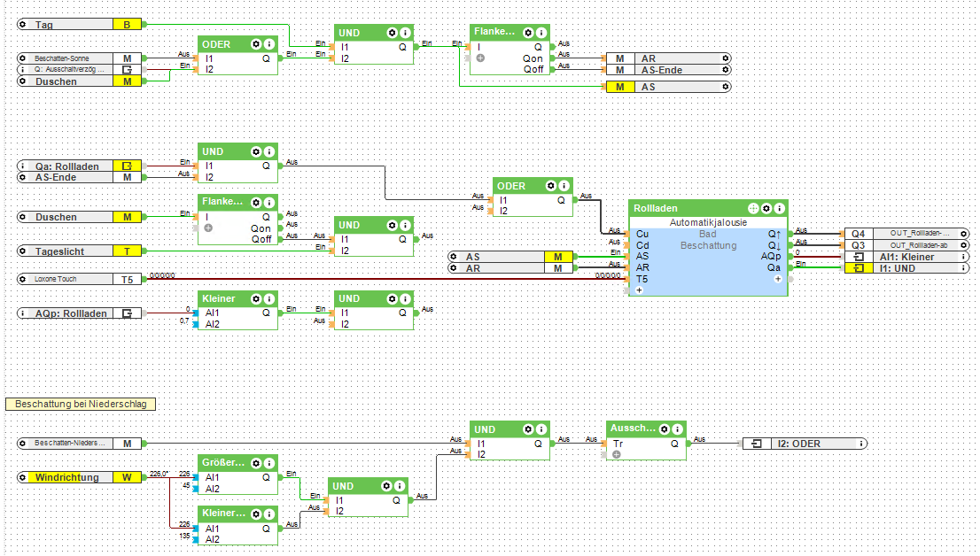Viewport: 980px width, 556px height.
Task: Click the 'Windrichtung' input label
Action: coord(66,477)
